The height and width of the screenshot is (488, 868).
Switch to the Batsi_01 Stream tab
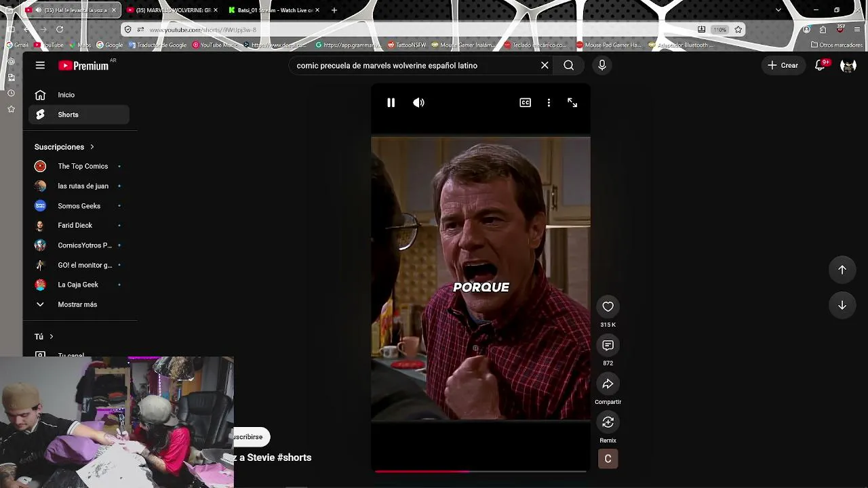pyautogui.click(x=275, y=10)
